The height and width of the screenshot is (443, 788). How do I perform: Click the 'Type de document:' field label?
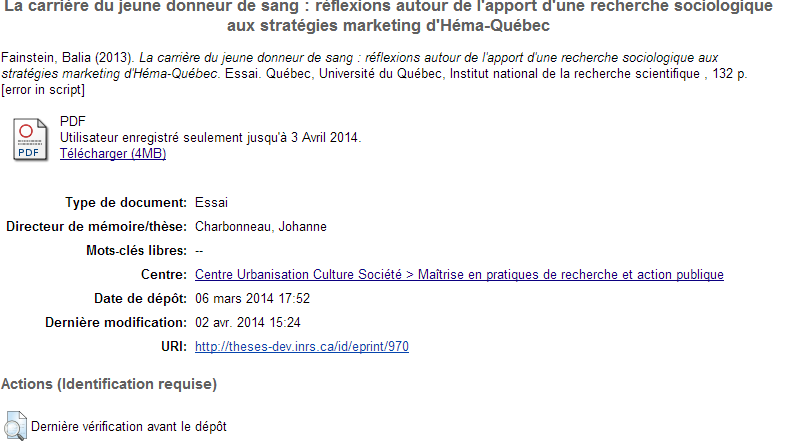126,202
